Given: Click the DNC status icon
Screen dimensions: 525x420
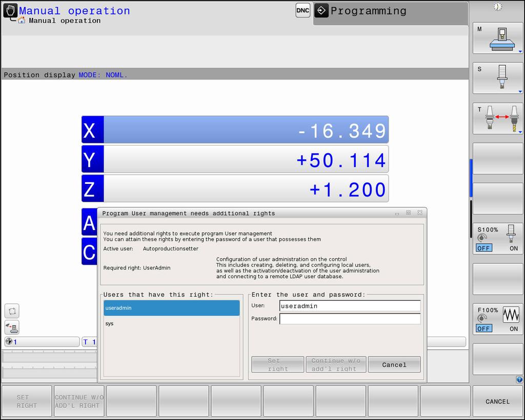Looking at the screenshot, I should point(302,10).
